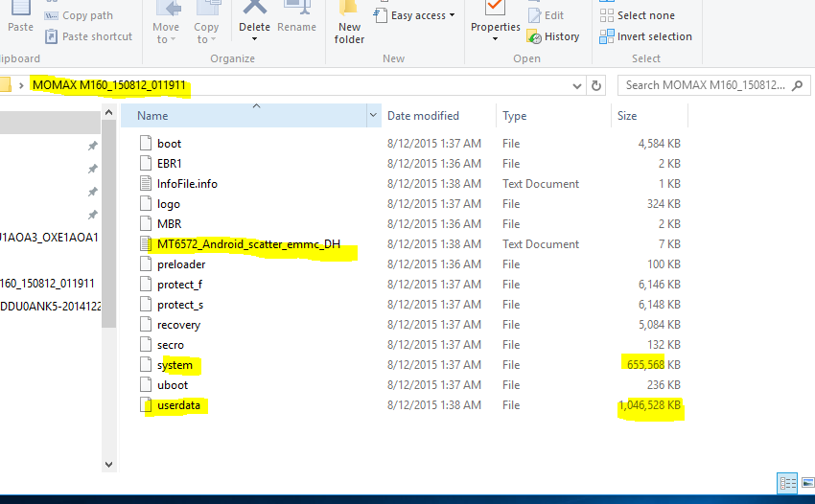This screenshot has width=815, height=504.
Task: Click the MOMAX M160_150812_011911 breadcrumb
Action: click(108, 85)
